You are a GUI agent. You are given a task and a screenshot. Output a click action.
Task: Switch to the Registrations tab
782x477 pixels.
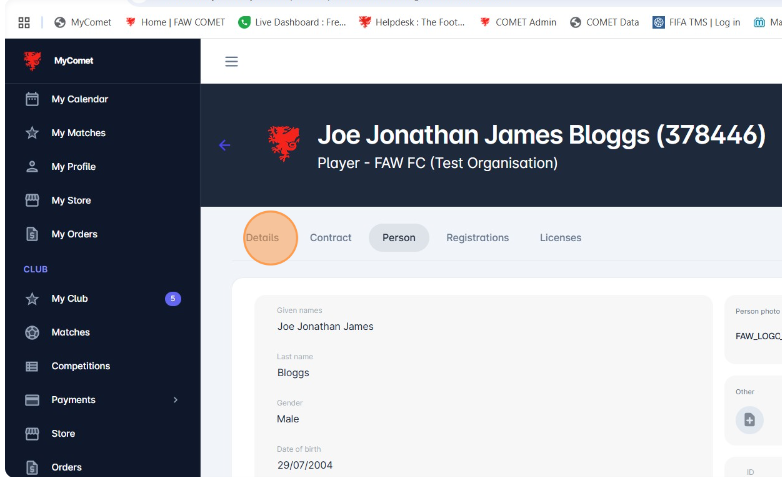(477, 238)
